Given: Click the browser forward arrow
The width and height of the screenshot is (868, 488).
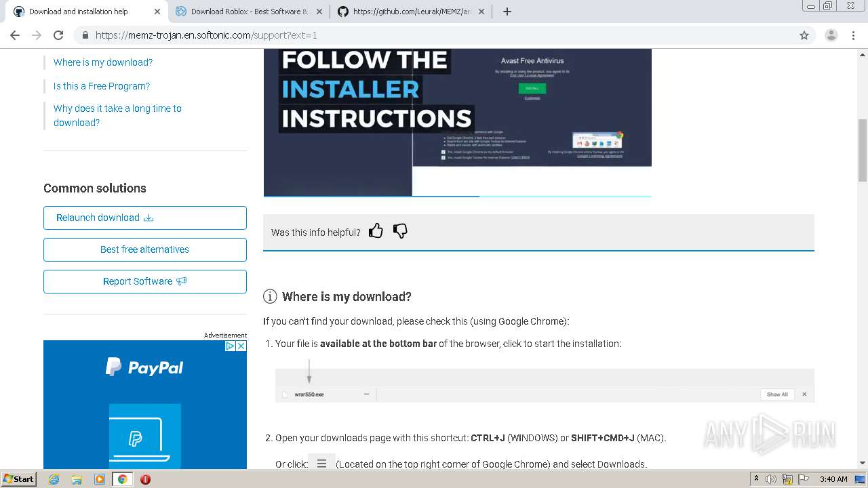Looking at the screenshot, I should click(37, 35).
